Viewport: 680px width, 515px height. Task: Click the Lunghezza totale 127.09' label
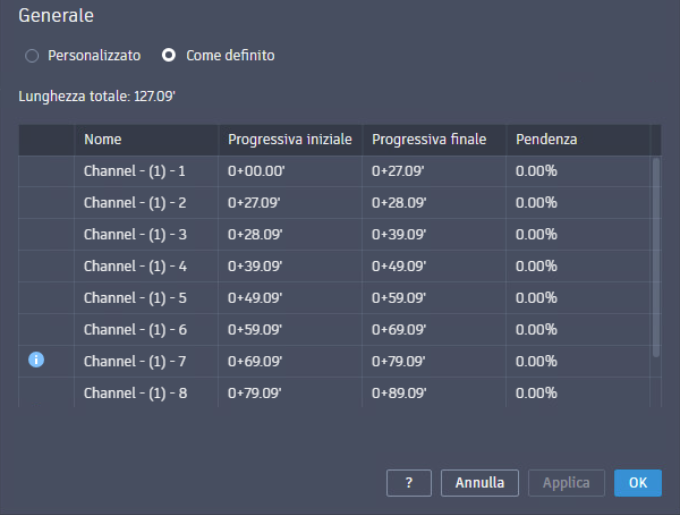coord(97,98)
